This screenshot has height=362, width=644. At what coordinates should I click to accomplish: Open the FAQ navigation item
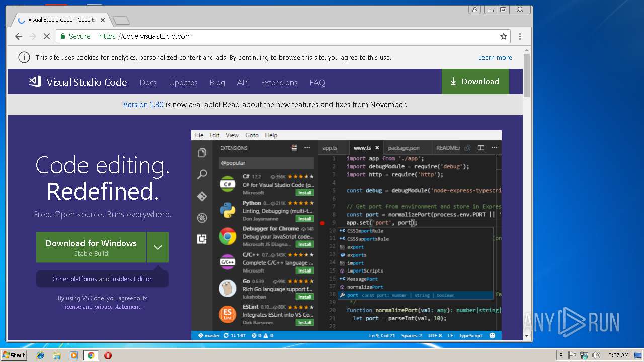[x=317, y=82]
